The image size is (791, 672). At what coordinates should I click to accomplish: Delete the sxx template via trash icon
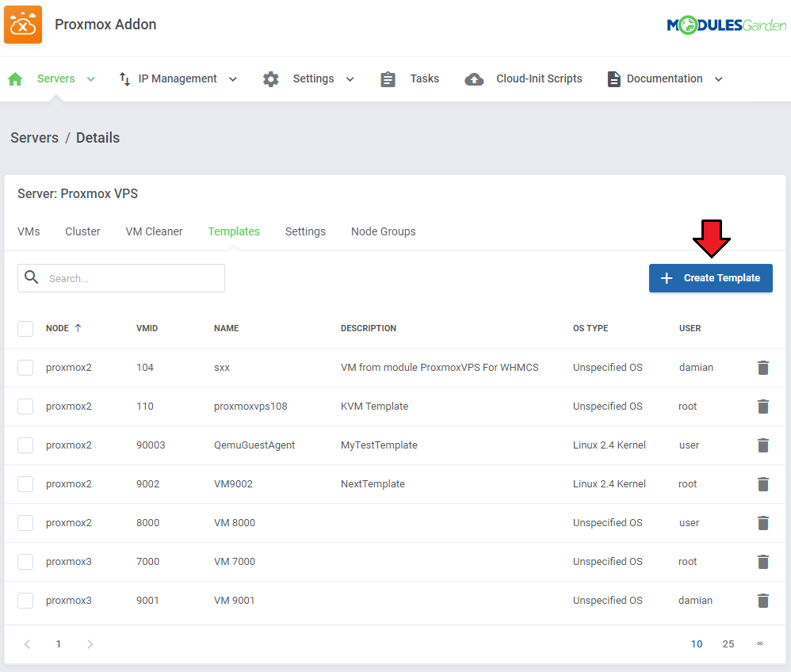[763, 368]
